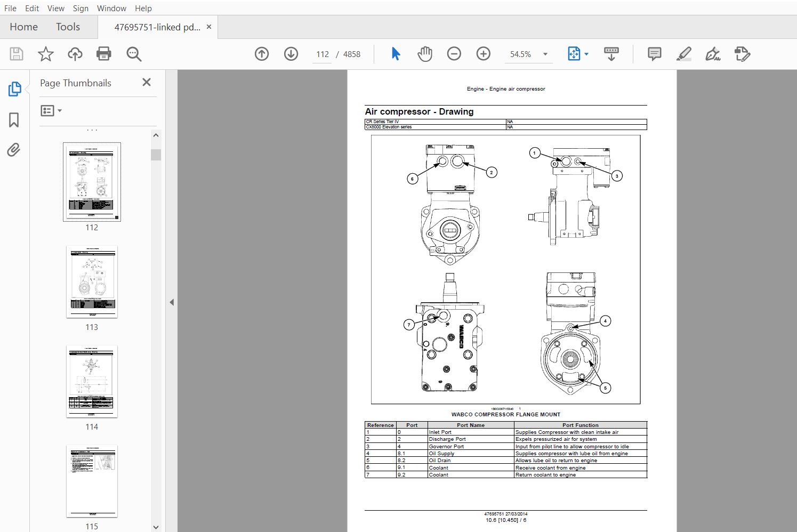Switch to the Tools tab
The image size is (797, 532).
(68, 27)
